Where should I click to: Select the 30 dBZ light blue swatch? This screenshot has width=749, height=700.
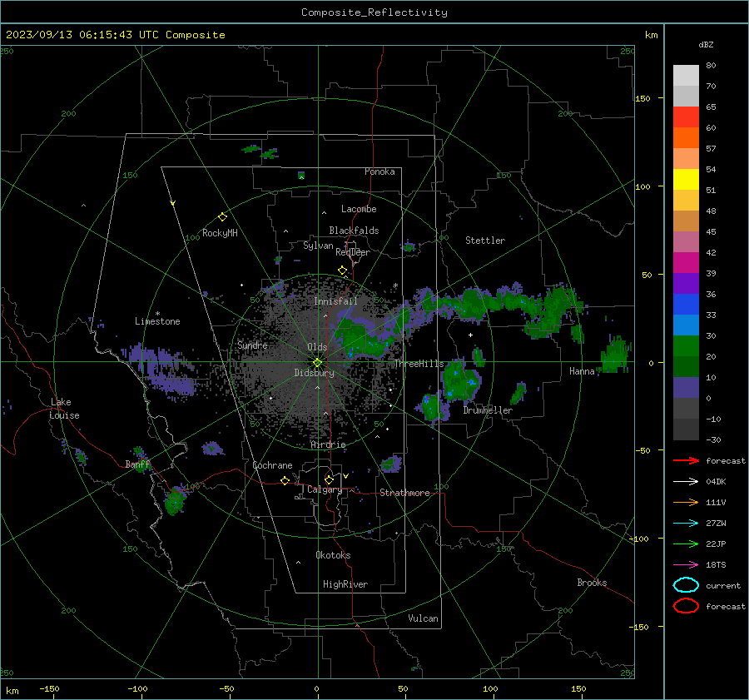(686, 325)
